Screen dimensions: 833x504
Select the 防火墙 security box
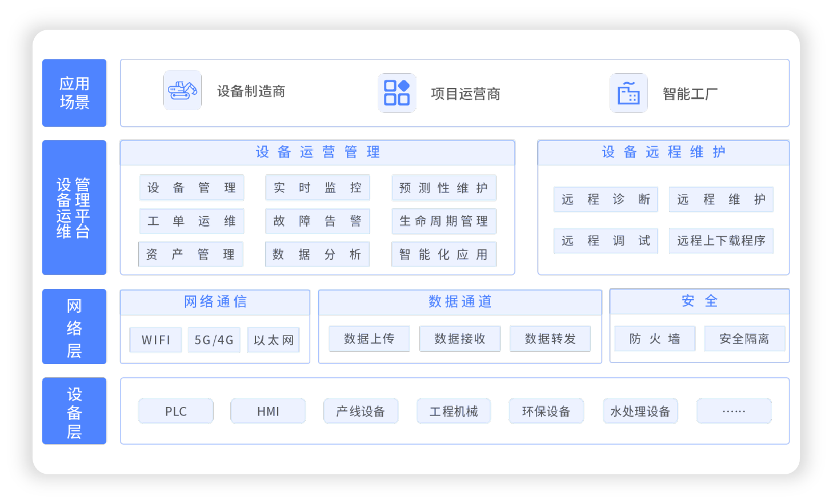[x=655, y=339]
